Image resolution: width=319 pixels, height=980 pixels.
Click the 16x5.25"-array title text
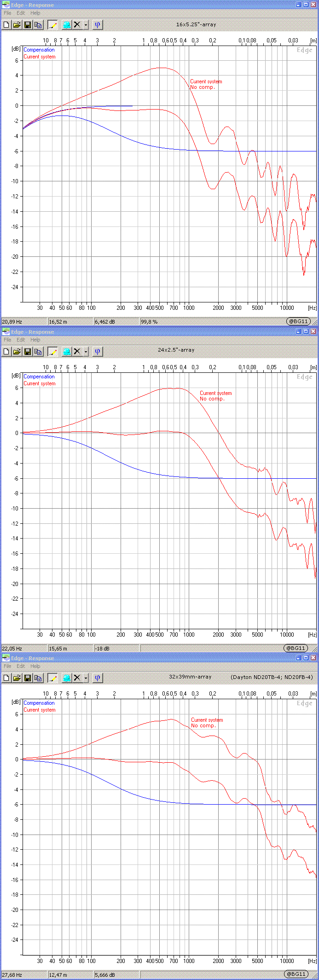coord(196,25)
